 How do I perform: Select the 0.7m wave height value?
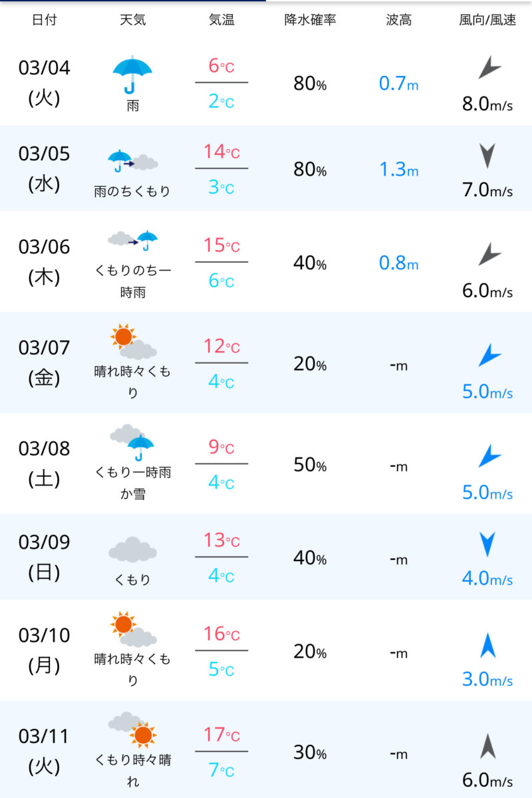pos(399,84)
